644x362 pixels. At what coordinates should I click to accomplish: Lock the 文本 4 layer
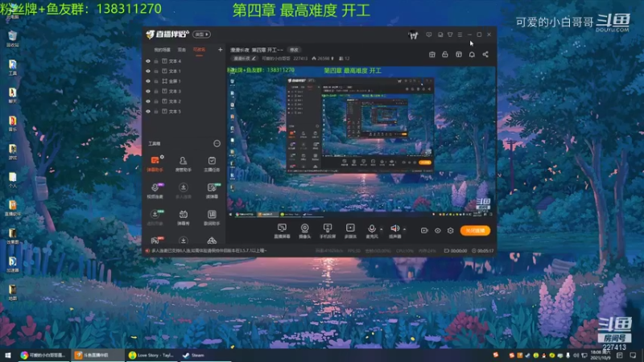tap(156, 61)
